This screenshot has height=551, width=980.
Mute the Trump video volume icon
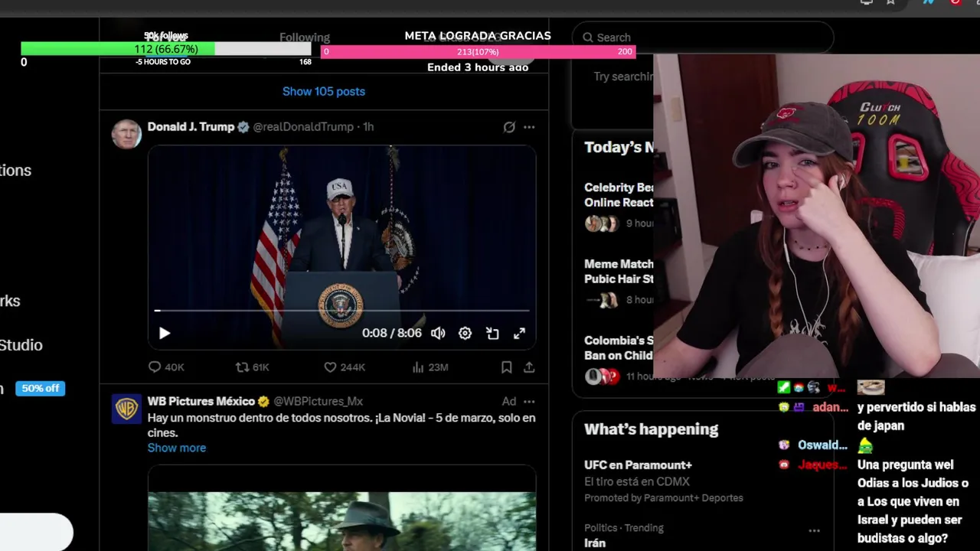coord(438,333)
